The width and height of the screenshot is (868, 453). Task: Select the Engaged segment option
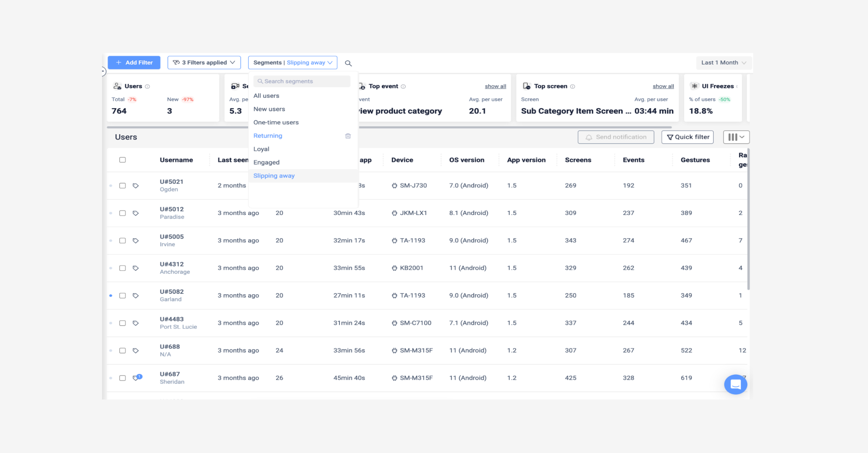tap(265, 162)
